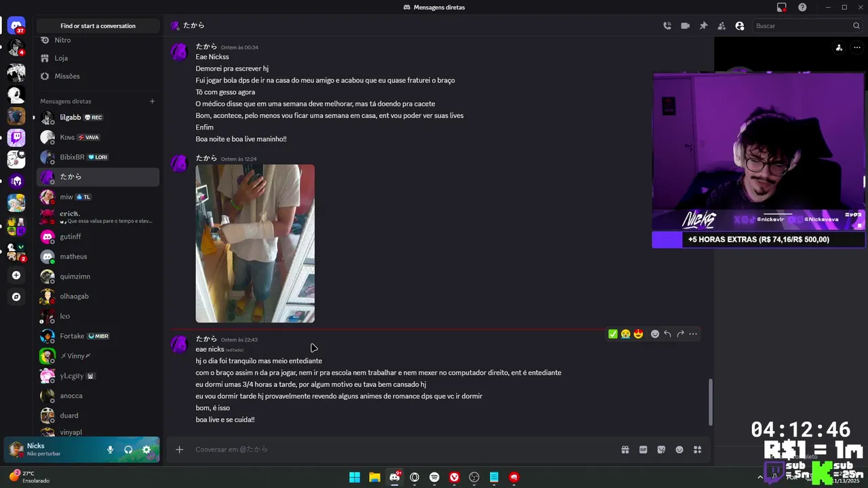The width and height of the screenshot is (868, 488).
Task: Open DM with quimzimn
Action: click(x=98, y=277)
